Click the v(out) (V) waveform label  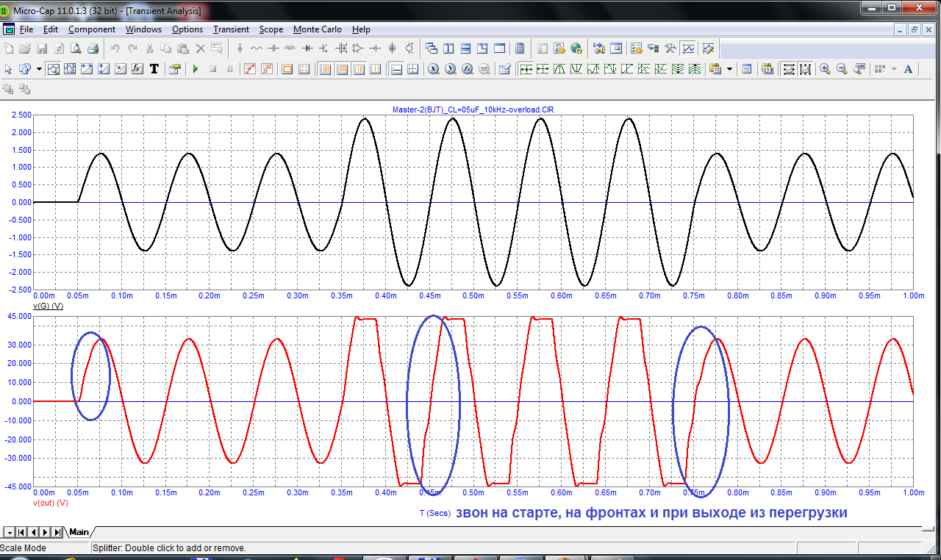(51, 503)
